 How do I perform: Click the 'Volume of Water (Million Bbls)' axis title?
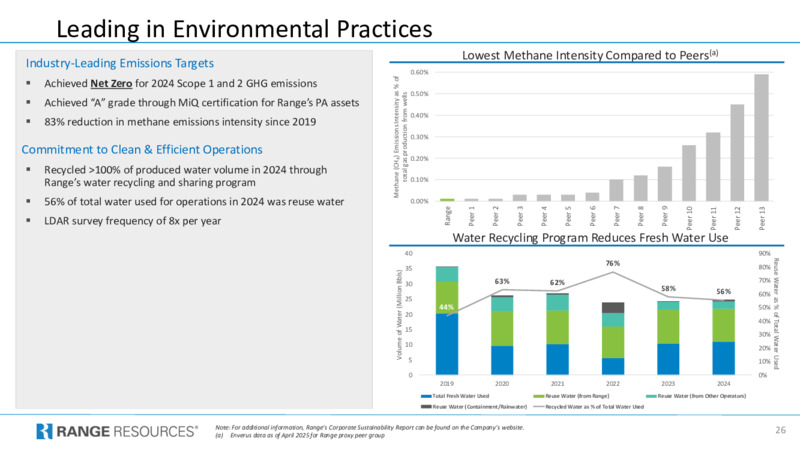coord(399,314)
